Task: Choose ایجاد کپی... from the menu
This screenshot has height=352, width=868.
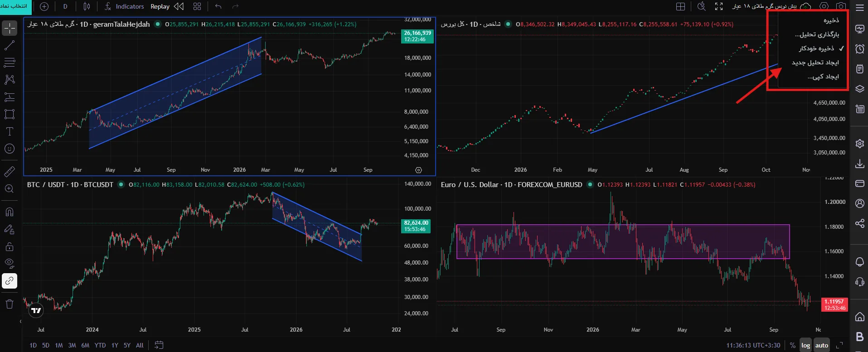Action: [x=812, y=77]
